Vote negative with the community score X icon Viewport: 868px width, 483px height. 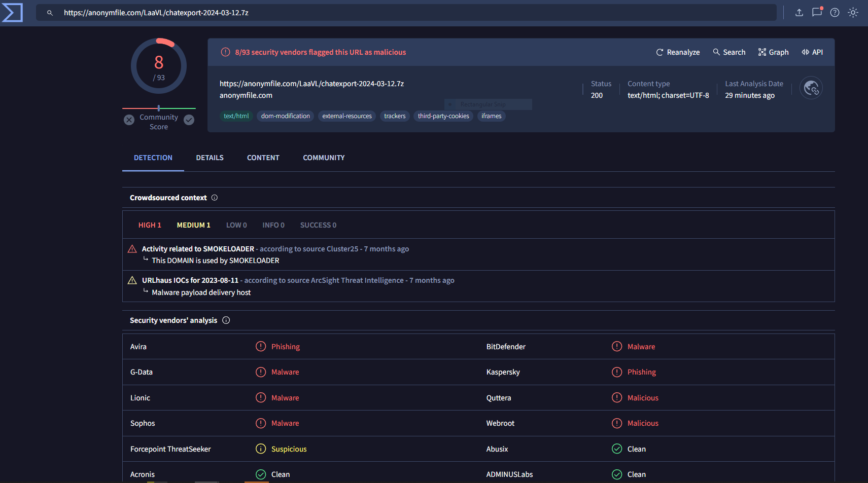click(129, 120)
